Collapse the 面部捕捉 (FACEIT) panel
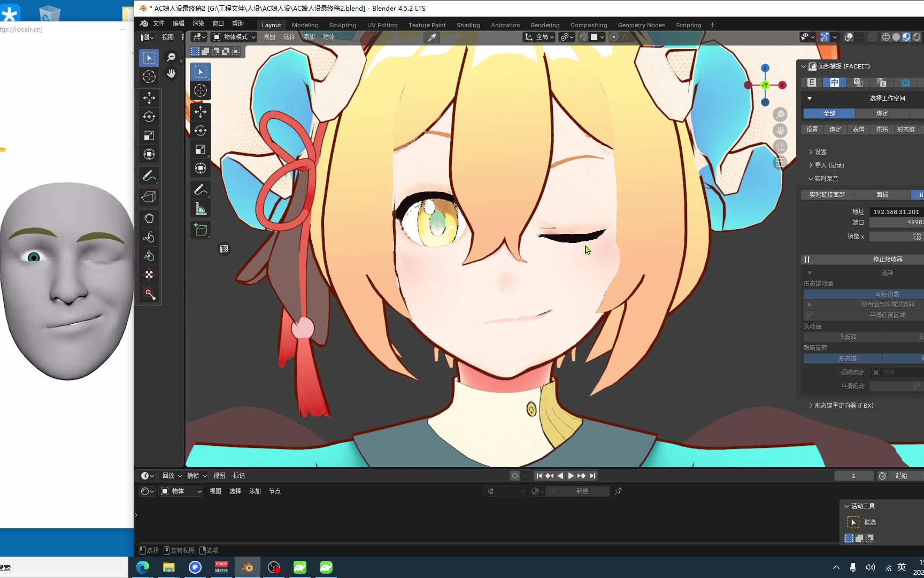This screenshot has width=924, height=578. point(803,66)
